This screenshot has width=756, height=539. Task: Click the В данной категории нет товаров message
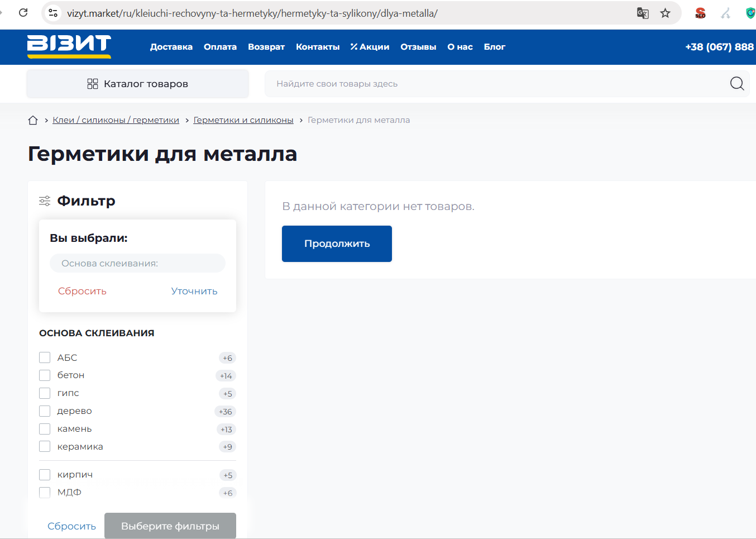point(379,207)
